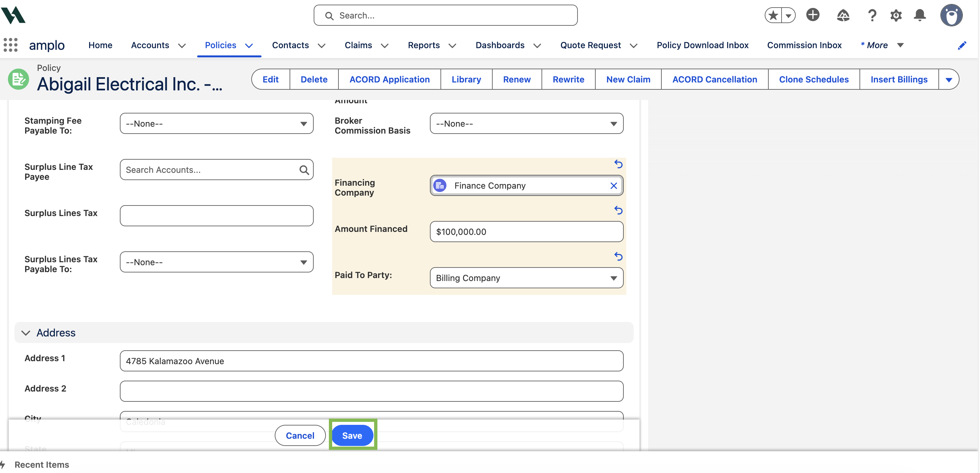The width and height of the screenshot is (980, 473).
Task: Click the Renew button
Action: [517, 79]
